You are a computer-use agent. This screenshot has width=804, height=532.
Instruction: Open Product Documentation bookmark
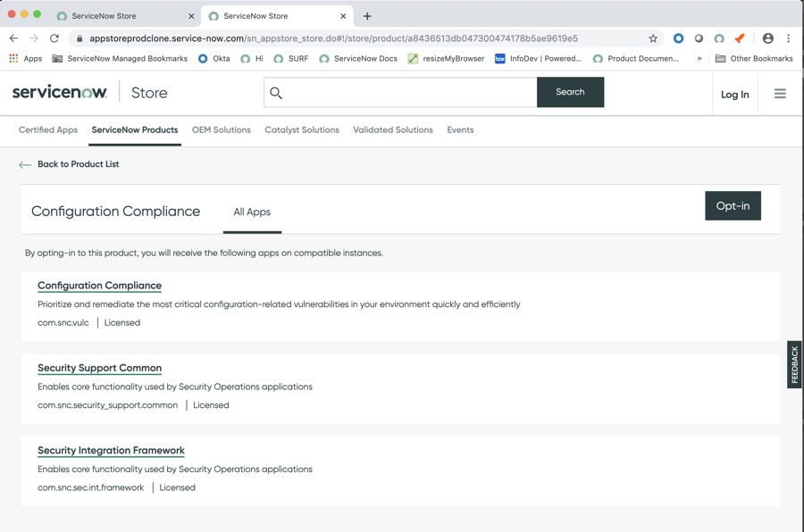(x=636, y=58)
